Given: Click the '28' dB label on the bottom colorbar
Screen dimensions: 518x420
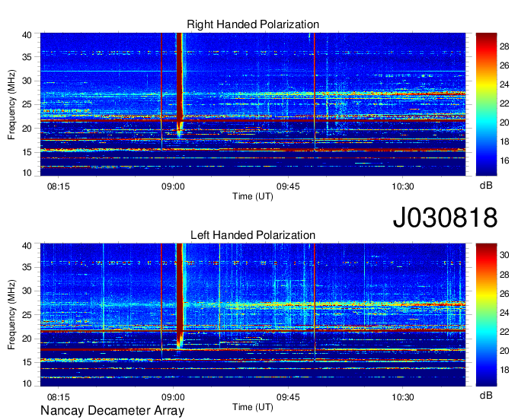Looking at the screenshot, I should (x=504, y=275).
